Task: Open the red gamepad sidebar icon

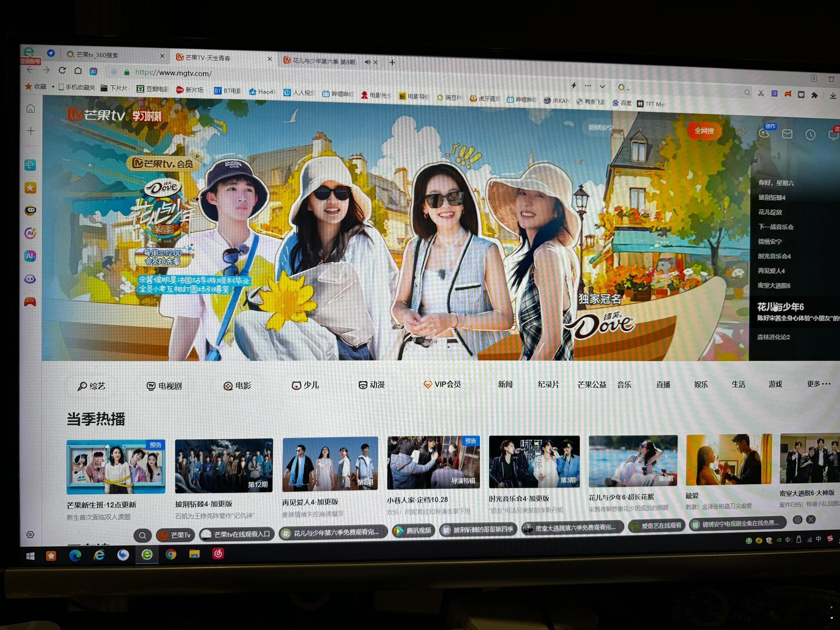Action: [x=31, y=302]
